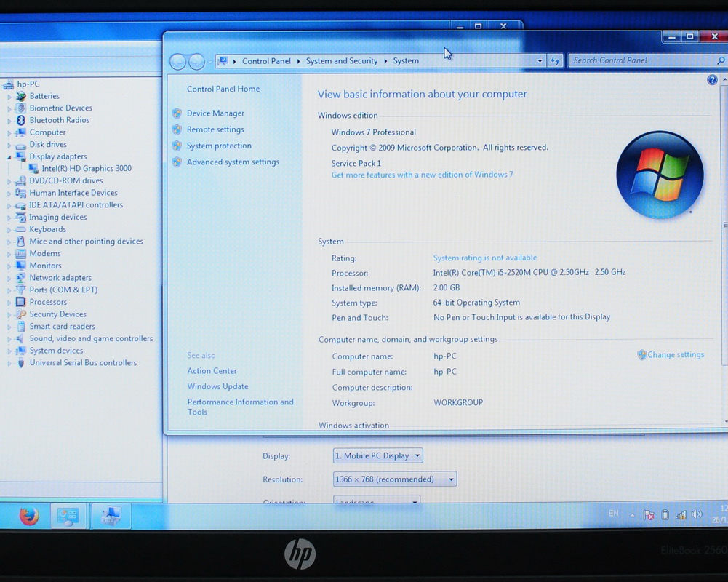Screen dimensions: 728x582
Task: Select Control Panel in the breadcrumb
Action: pyautogui.click(x=266, y=61)
